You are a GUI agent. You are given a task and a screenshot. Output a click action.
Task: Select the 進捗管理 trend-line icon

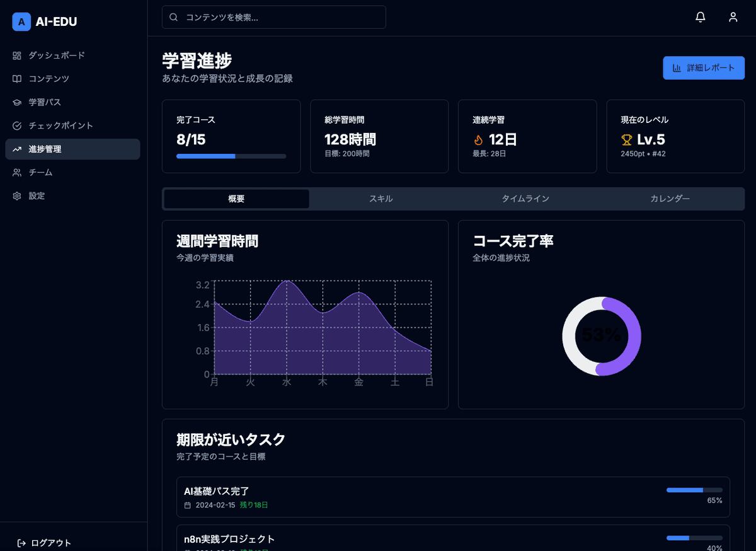[x=17, y=149]
